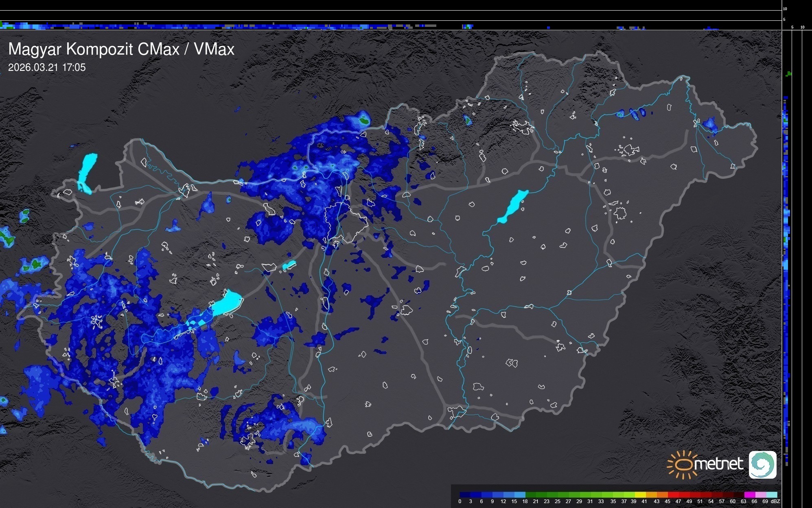Click the Magyar Kompozit CMax / VMax title

[121, 49]
